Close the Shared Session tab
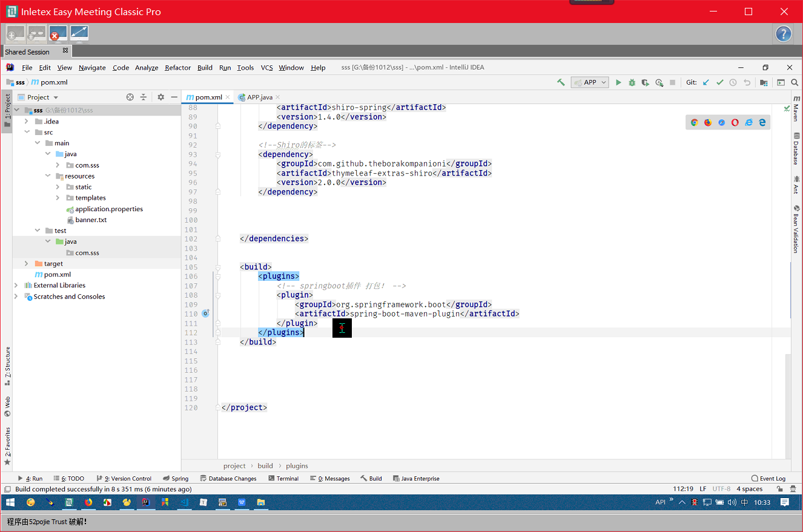Image resolution: width=803 pixels, height=532 pixels. tap(65, 51)
